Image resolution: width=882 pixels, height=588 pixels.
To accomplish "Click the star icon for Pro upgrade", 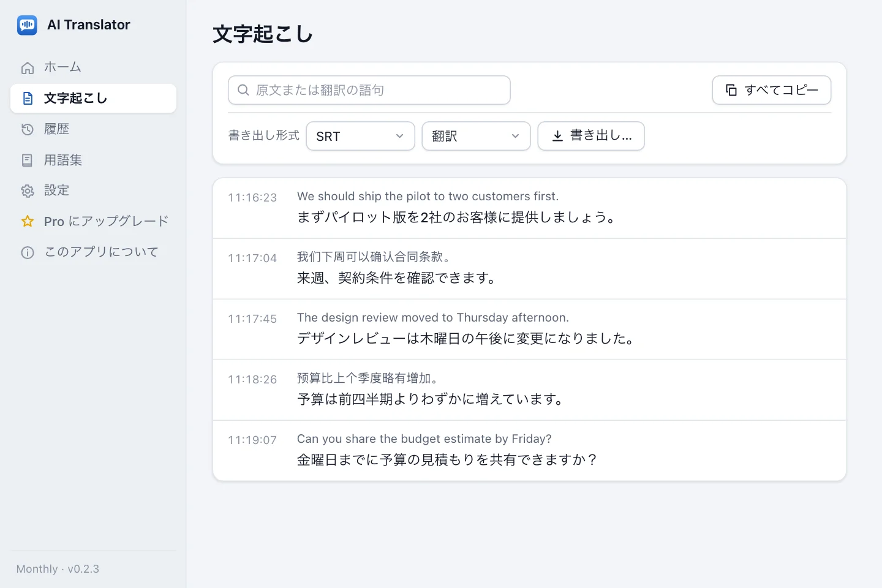I will 28,222.
